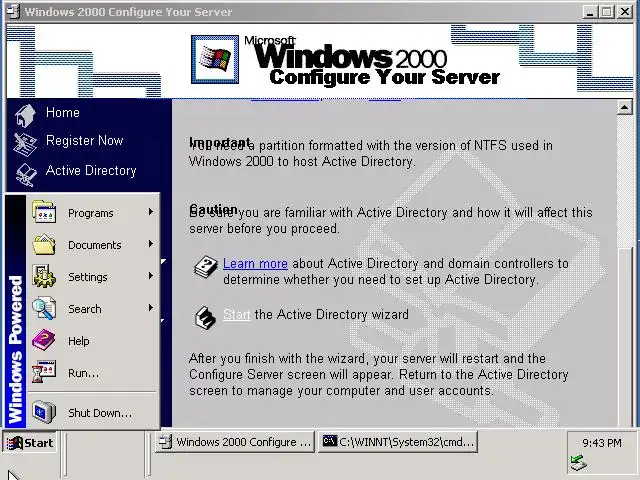
Task: Click the Settings gear icon in Start menu
Action: 44,276
